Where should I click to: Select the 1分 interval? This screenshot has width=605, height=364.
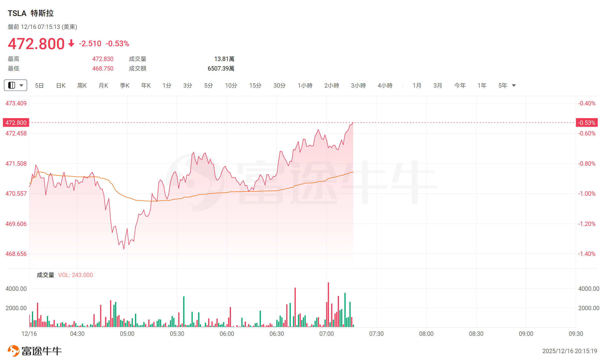(x=167, y=86)
